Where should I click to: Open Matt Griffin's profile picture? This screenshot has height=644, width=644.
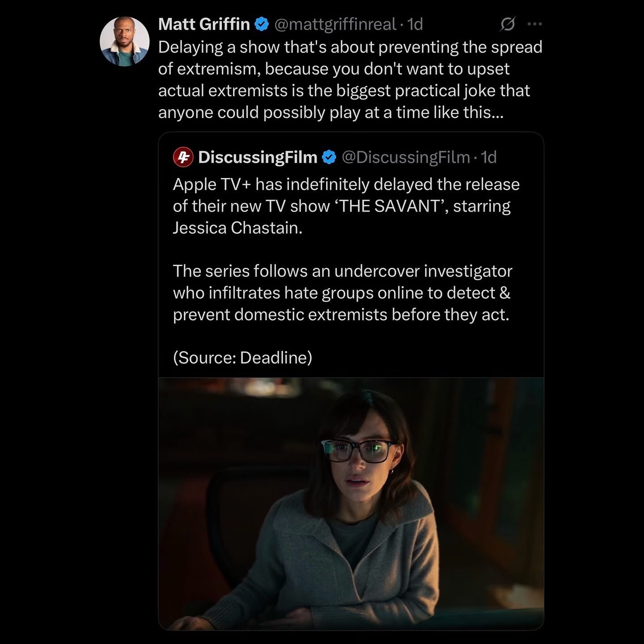(124, 42)
